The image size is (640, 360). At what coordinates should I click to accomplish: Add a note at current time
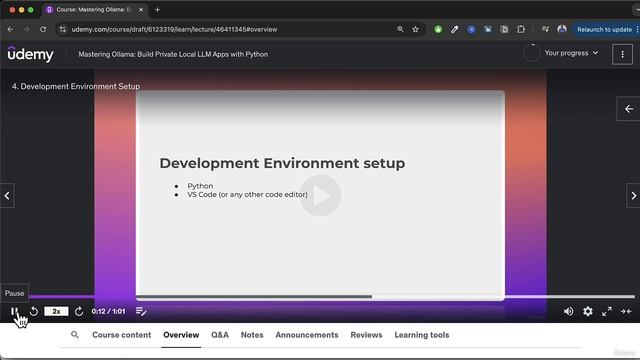(x=141, y=311)
